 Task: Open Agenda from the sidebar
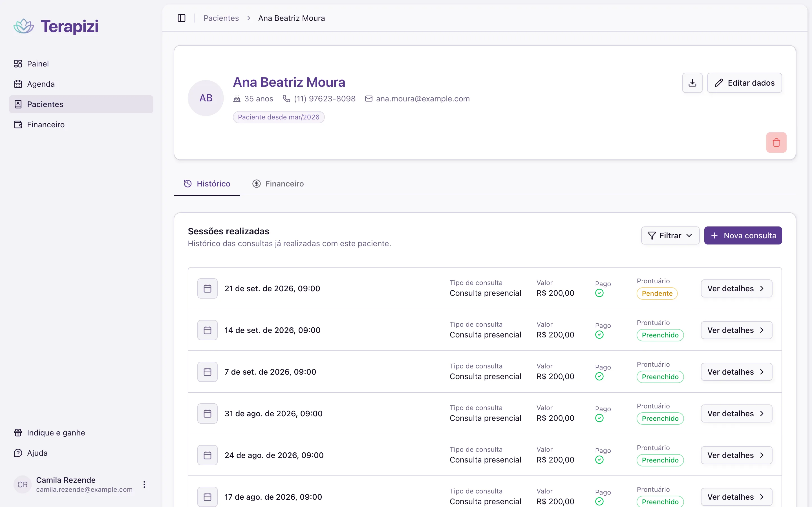click(81, 84)
